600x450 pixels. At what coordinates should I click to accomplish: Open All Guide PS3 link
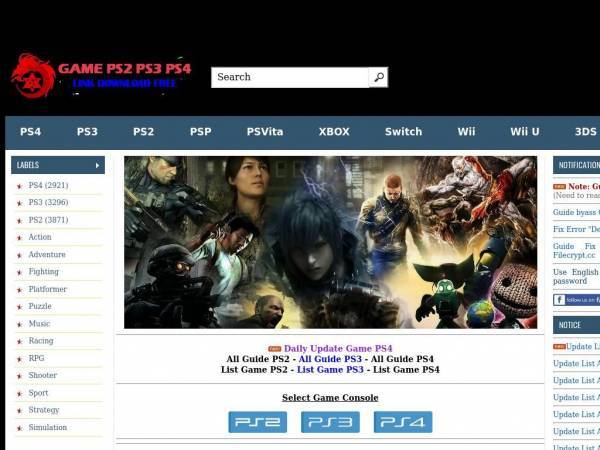tap(330, 359)
